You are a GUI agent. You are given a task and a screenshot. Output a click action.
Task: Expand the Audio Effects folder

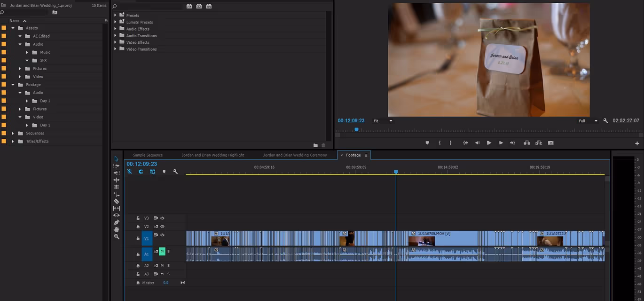click(115, 29)
